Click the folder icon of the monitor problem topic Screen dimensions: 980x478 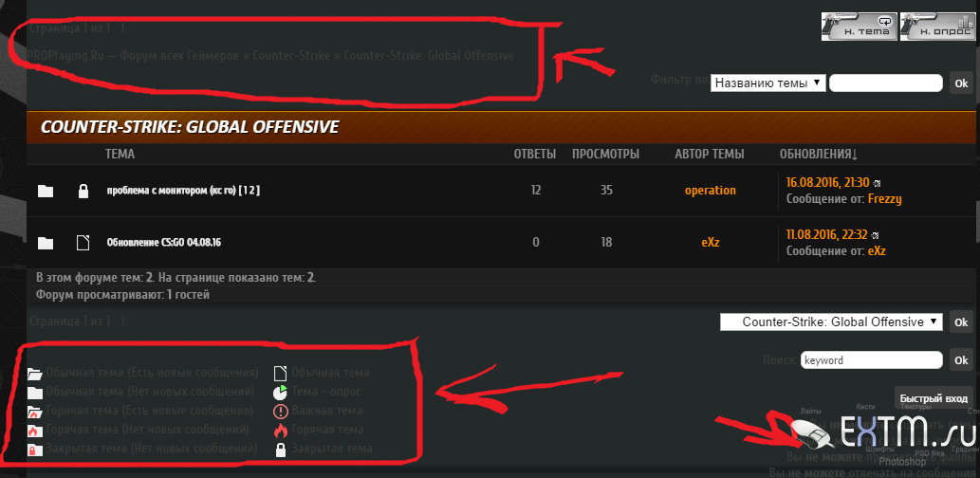45,192
